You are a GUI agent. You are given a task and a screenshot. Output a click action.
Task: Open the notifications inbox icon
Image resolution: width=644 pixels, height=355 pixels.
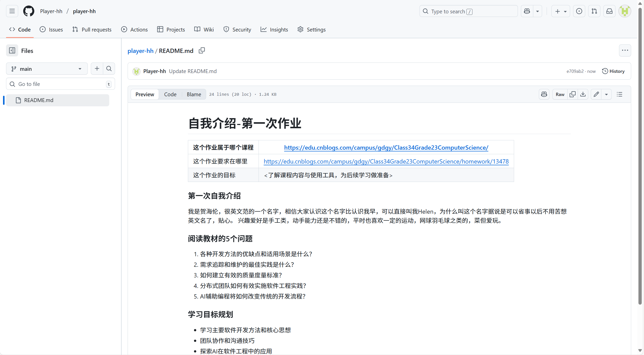point(609,11)
